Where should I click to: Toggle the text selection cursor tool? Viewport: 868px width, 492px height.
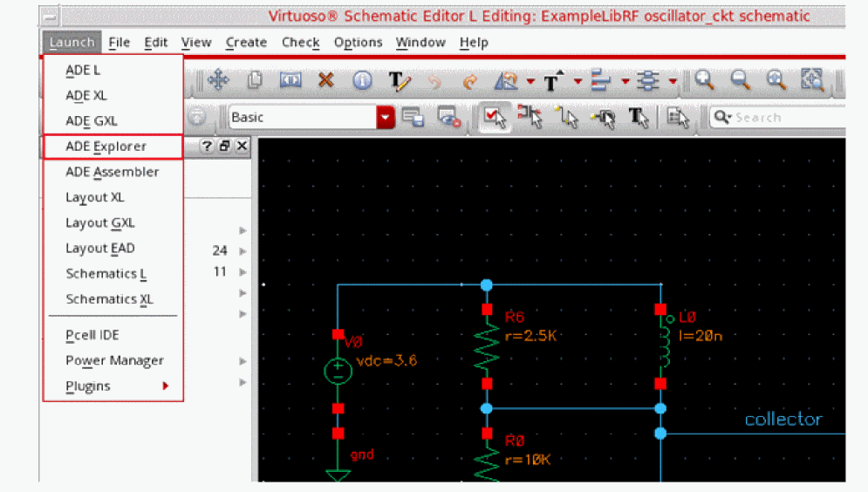point(639,117)
